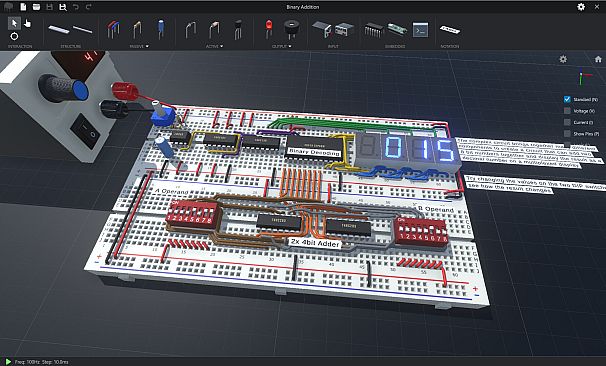The height and width of the screenshot is (366, 606).
Task: Pick the second component in Active group
Action: pos(214,30)
